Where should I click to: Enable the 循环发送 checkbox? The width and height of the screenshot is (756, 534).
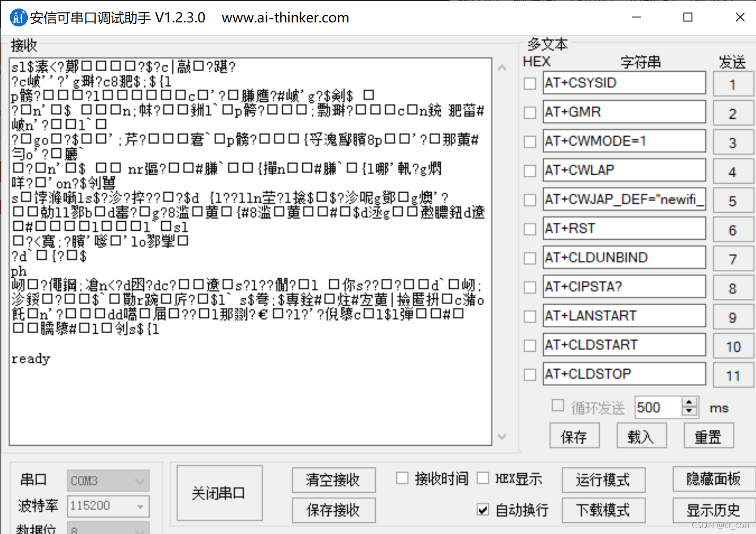pos(558,405)
